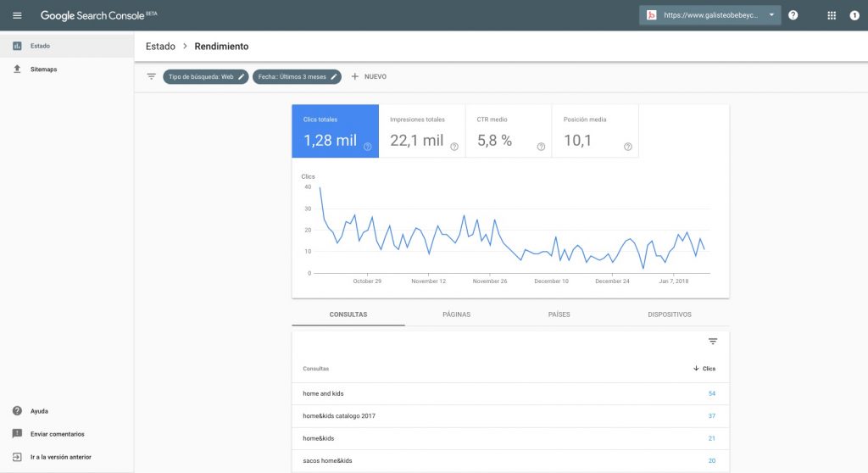Image resolution: width=868 pixels, height=473 pixels.
Task: Click the filter icon in filter bar
Action: (151, 76)
